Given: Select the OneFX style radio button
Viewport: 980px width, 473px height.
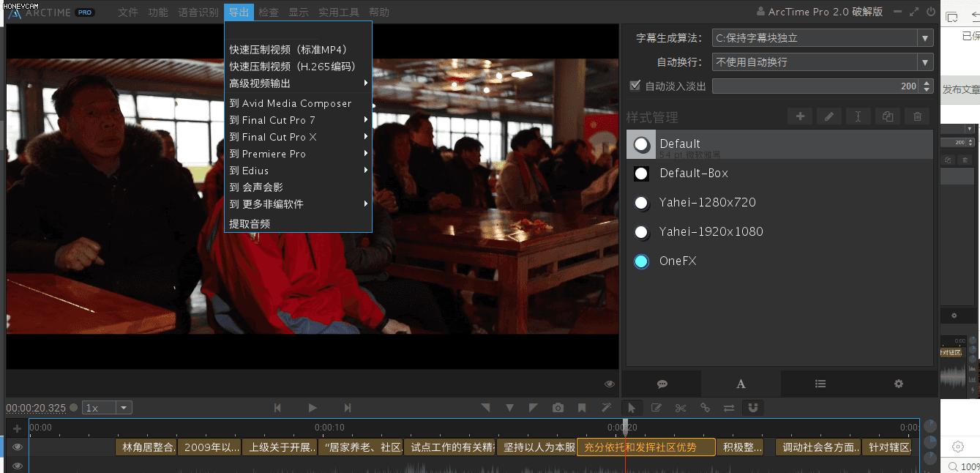Looking at the screenshot, I should (641, 261).
